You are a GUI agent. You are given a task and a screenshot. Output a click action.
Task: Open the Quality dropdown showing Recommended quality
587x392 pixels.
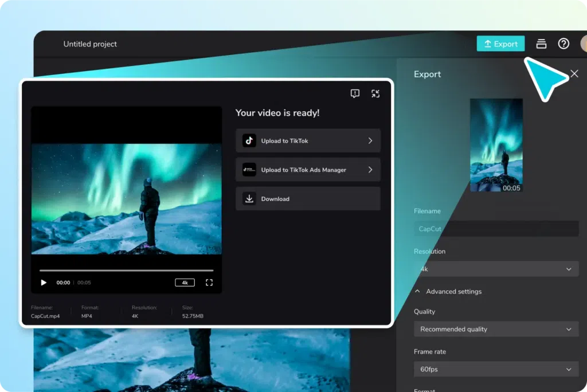tap(496, 329)
